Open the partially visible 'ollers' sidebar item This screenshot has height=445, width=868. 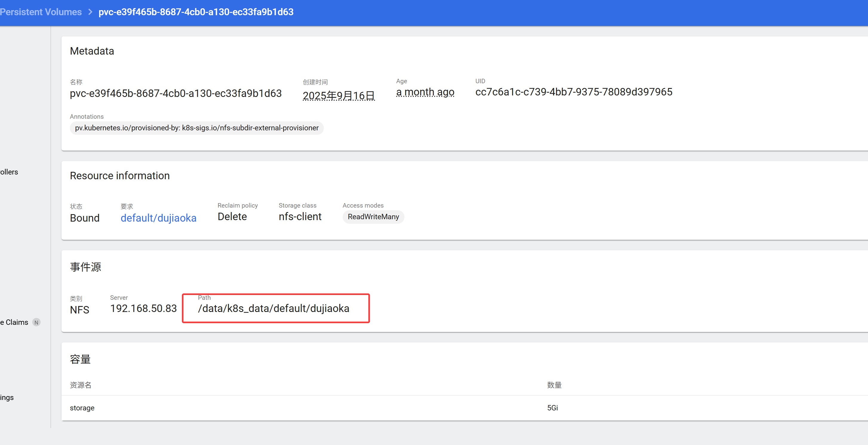tap(9, 172)
